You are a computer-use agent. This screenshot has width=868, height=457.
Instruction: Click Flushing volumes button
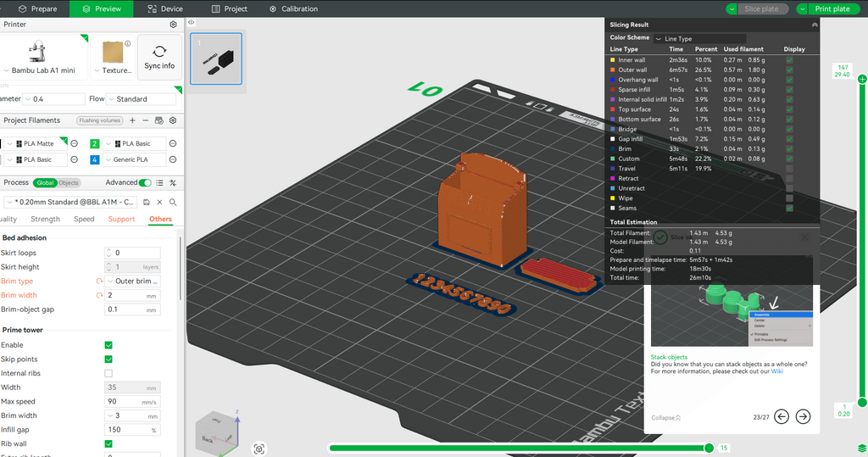click(100, 120)
